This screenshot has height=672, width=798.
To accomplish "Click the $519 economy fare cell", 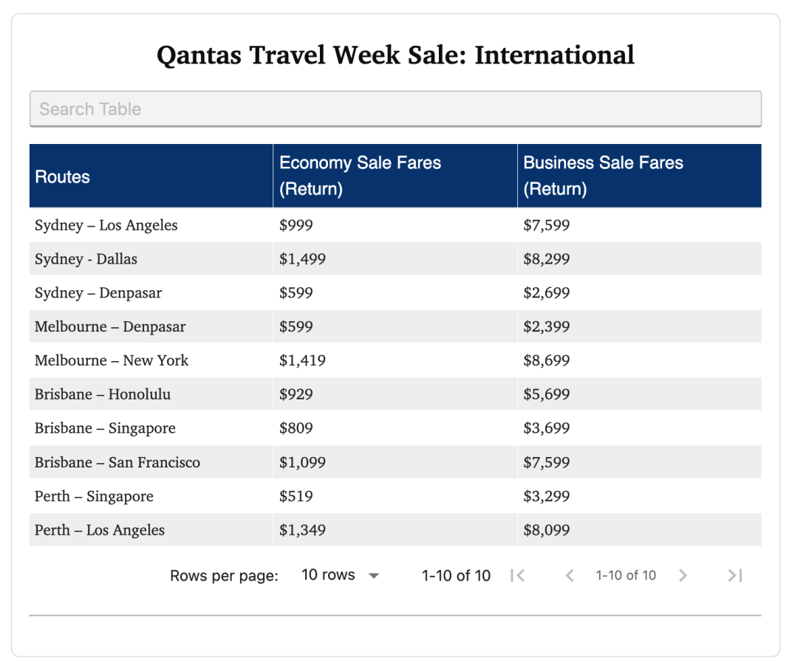I will tap(296, 496).
